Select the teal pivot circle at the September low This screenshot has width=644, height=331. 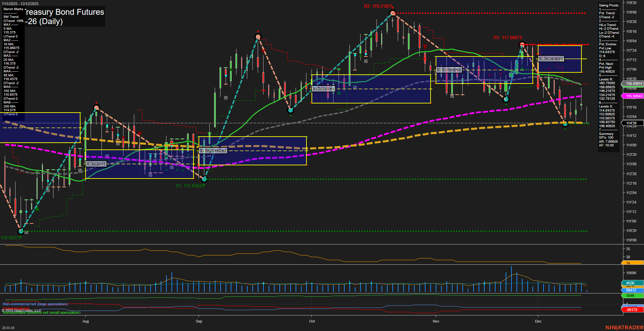[204, 179]
